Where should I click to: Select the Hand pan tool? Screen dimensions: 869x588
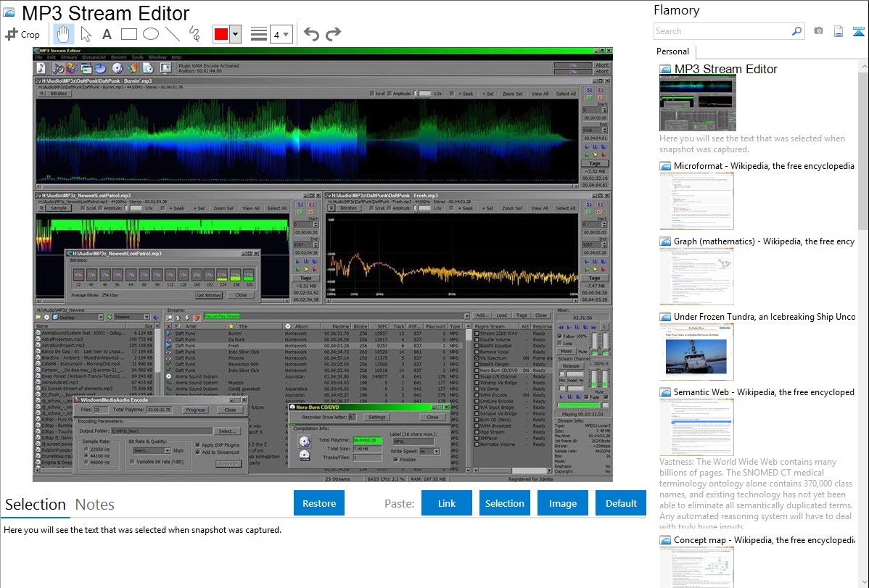coord(63,33)
